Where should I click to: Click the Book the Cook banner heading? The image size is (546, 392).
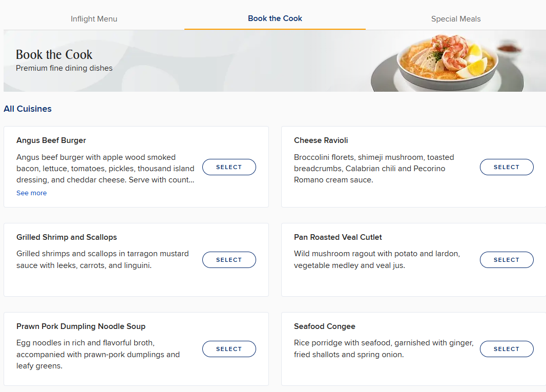pos(54,55)
